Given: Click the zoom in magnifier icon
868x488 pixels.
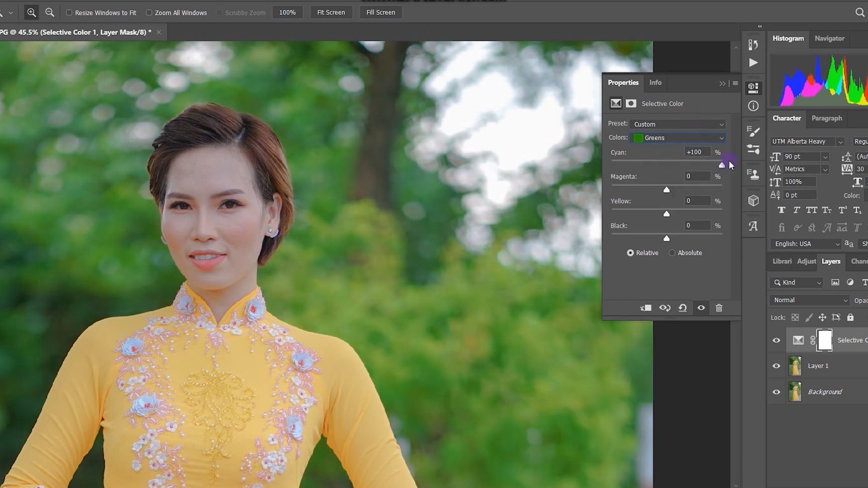Looking at the screenshot, I should [x=31, y=13].
